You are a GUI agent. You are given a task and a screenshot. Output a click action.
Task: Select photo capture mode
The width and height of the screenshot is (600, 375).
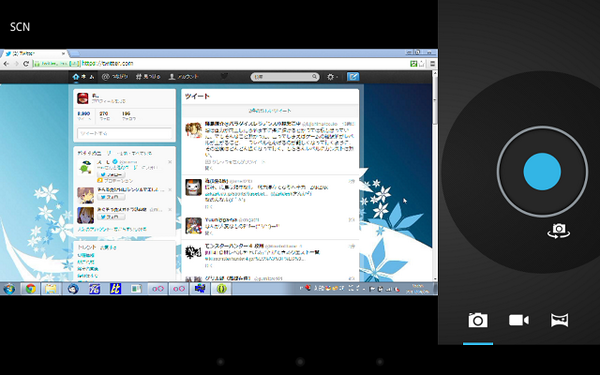(x=478, y=320)
